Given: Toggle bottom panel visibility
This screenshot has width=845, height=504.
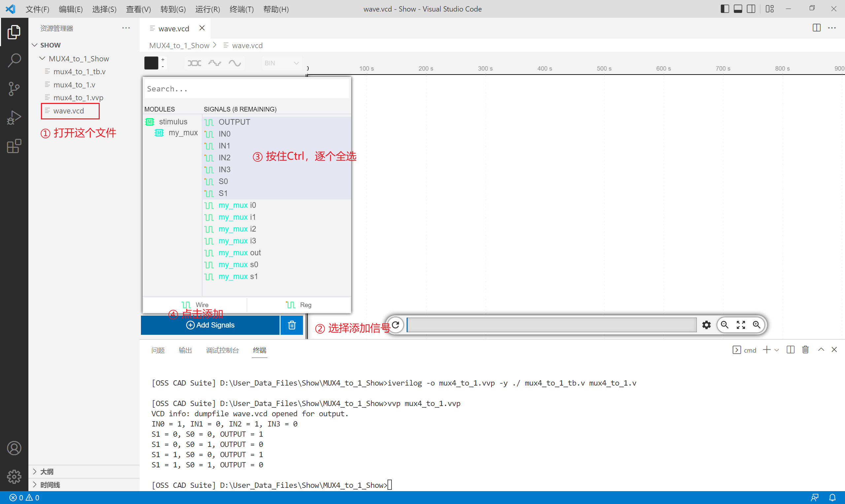Looking at the screenshot, I should coord(738,9).
